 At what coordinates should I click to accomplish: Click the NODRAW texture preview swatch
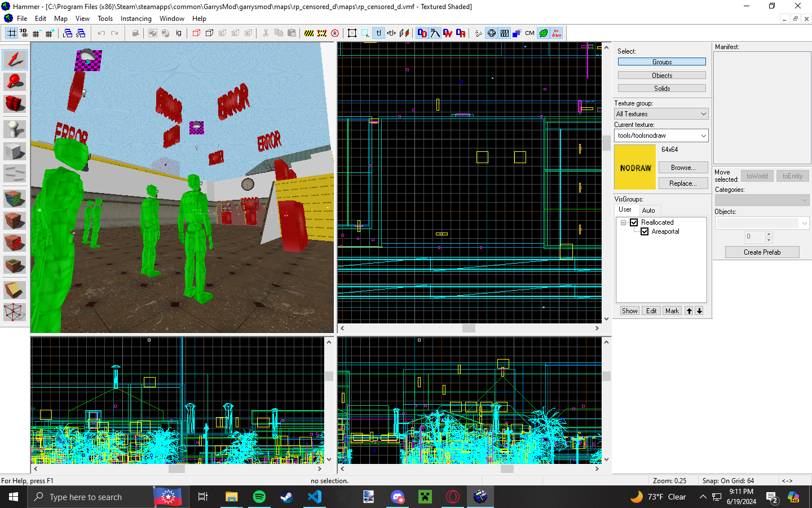(635, 167)
